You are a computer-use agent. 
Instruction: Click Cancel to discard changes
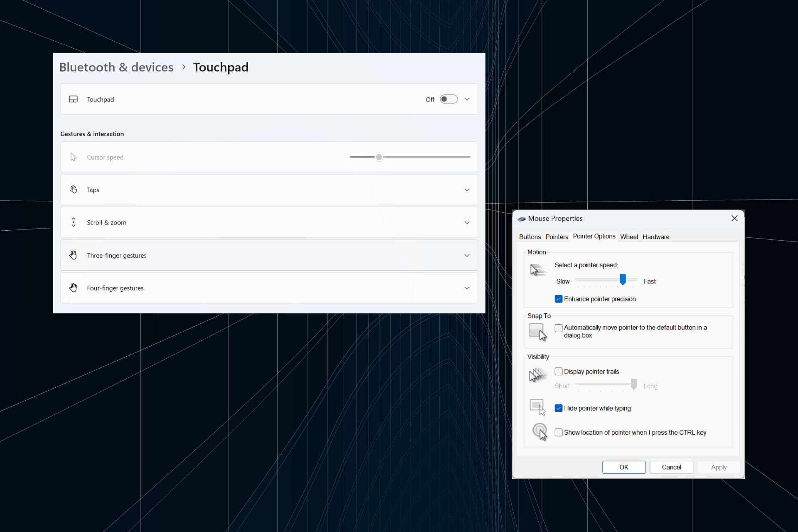[672, 467]
